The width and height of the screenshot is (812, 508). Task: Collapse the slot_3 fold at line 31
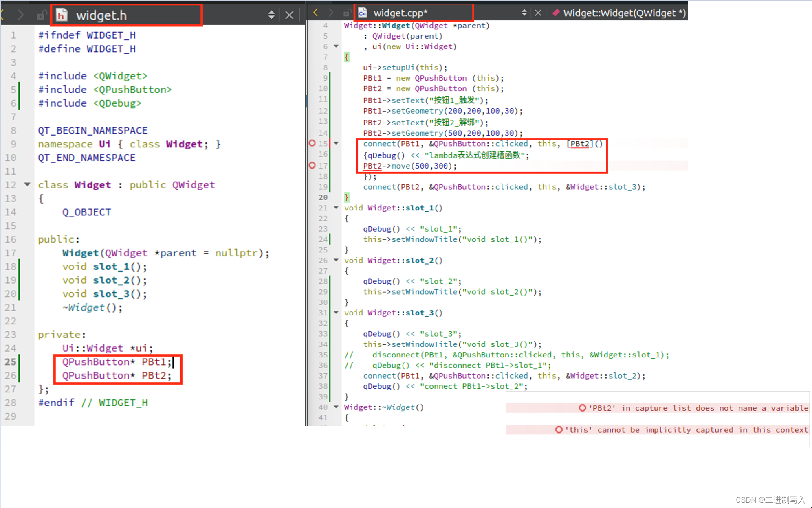pos(336,312)
